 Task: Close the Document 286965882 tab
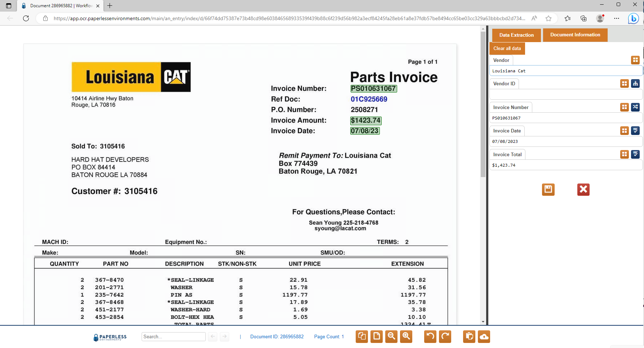point(98,6)
